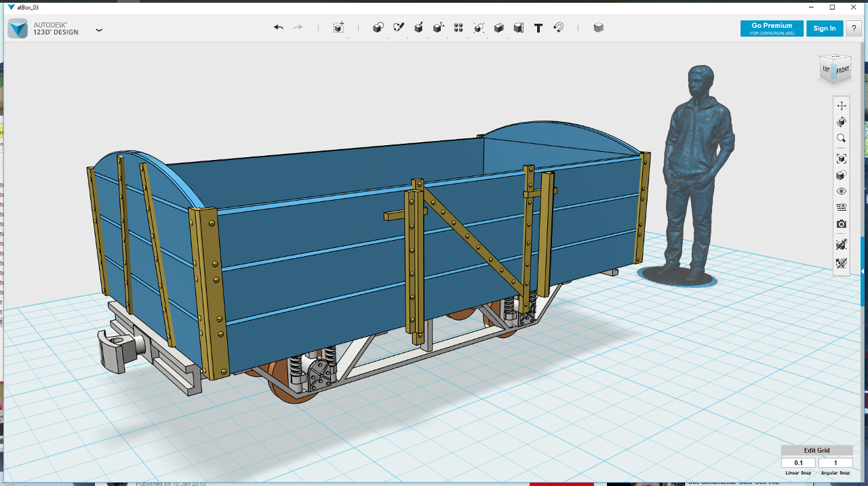Click the LEFT face of view cube
Image resolution: width=868 pixels, height=486 pixels.
(826, 70)
